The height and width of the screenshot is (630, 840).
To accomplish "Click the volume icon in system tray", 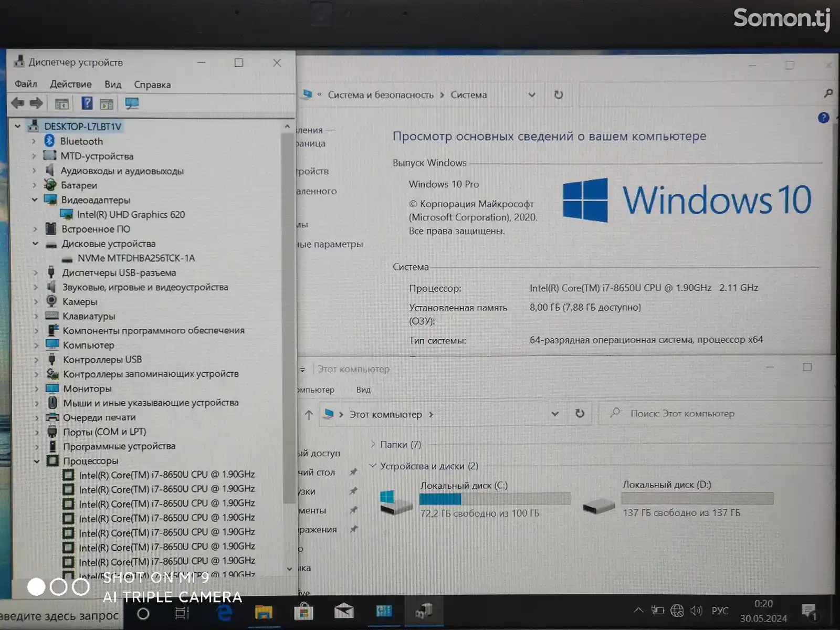I will tap(696, 610).
